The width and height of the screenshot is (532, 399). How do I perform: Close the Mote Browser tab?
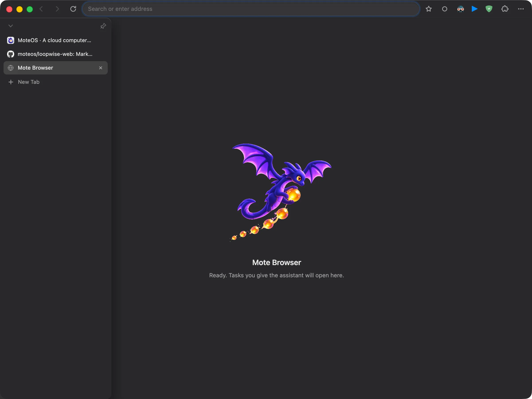(101, 68)
